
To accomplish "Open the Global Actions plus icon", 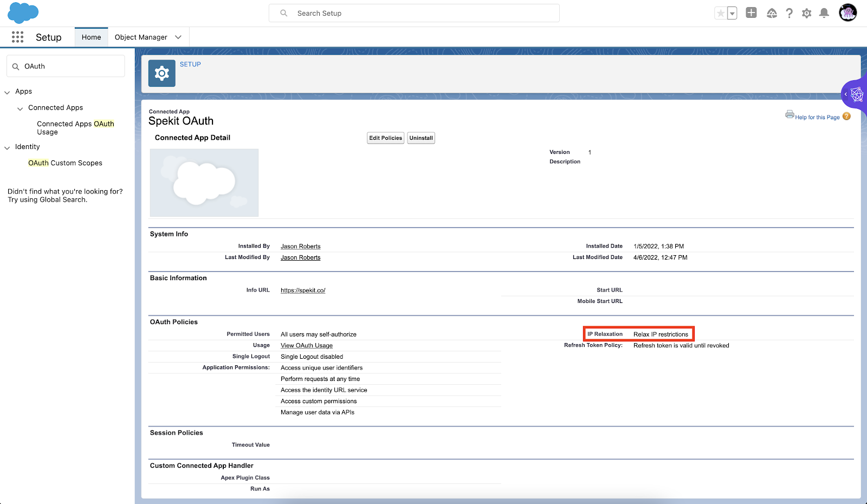I will click(x=751, y=13).
